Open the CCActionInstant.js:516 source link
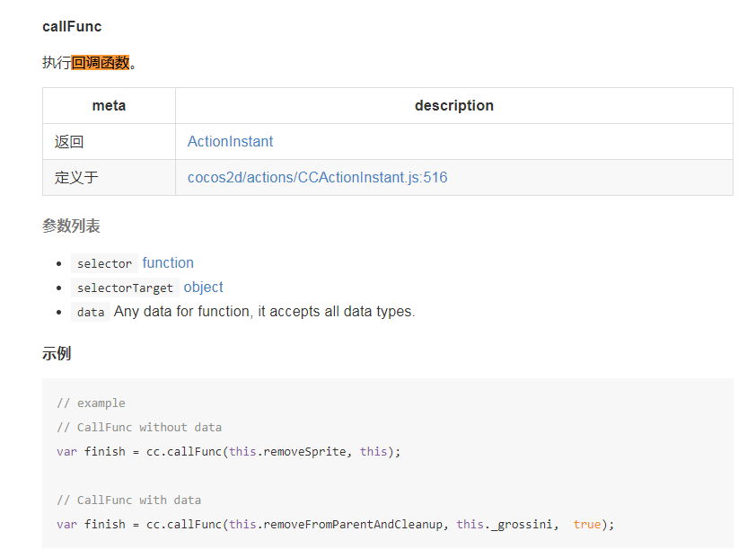Image resolution: width=756 pixels, height=558 pixels. click(x=317, y=178)
